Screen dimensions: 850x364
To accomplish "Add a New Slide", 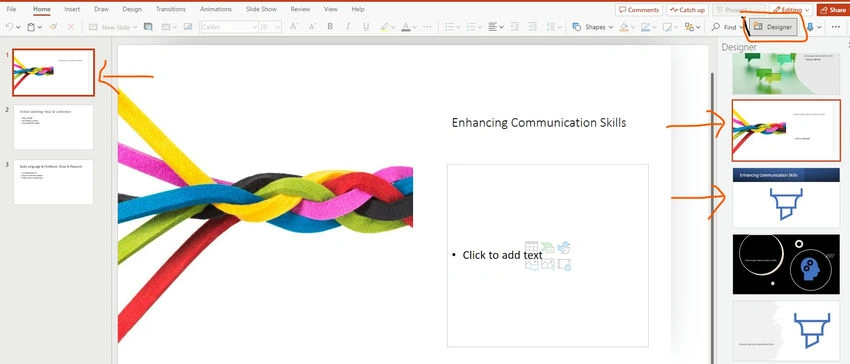I will tap(109, 27).
